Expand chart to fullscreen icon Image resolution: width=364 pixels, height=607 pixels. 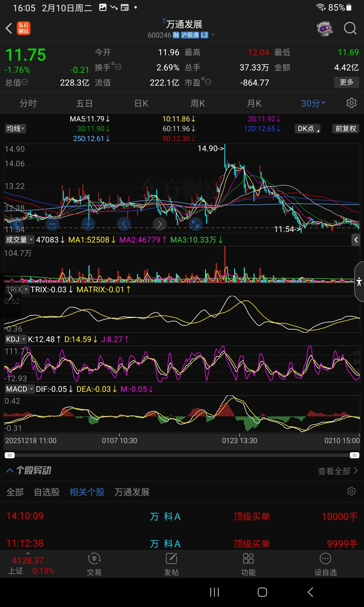pos(195,224)
